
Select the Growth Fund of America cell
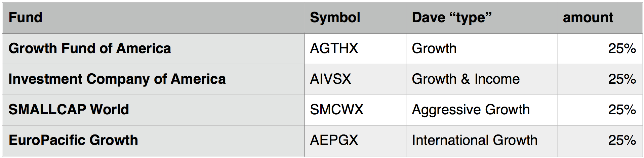pos(153,49)
